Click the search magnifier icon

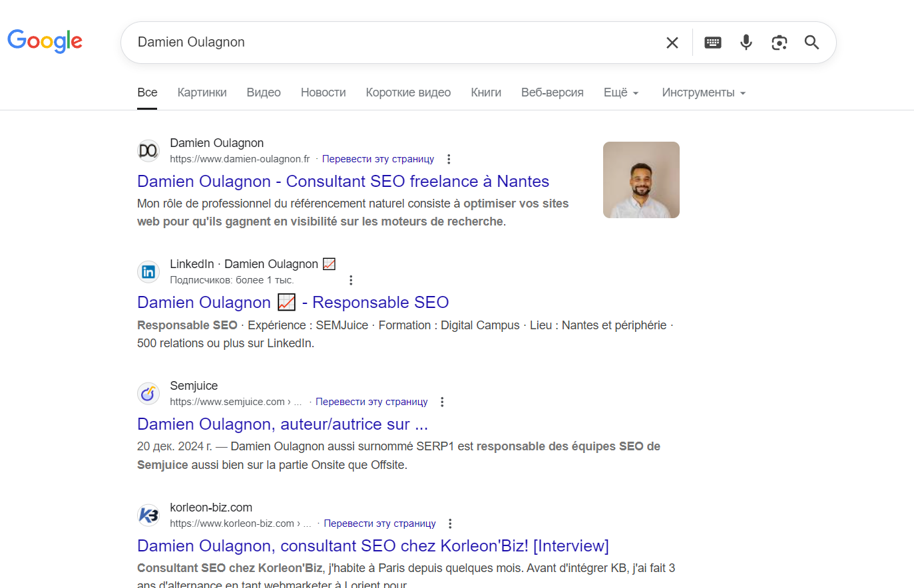tap(811, 42)
